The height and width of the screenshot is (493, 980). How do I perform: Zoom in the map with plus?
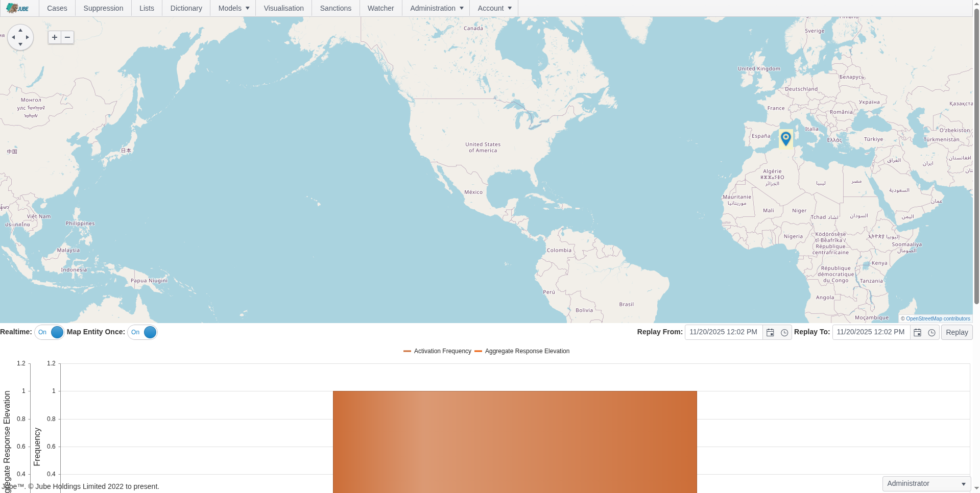pyautogui.click(x=55, y=37)
